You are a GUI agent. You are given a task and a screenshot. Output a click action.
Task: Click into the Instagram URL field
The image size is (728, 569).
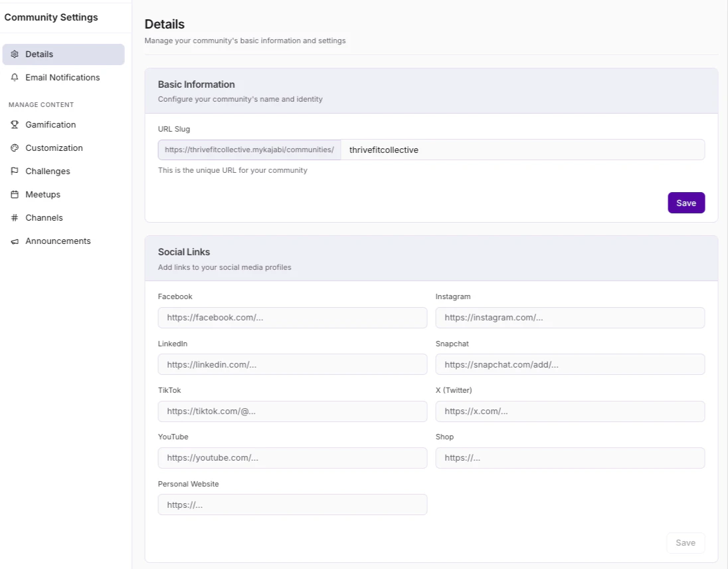coord(570,318)
